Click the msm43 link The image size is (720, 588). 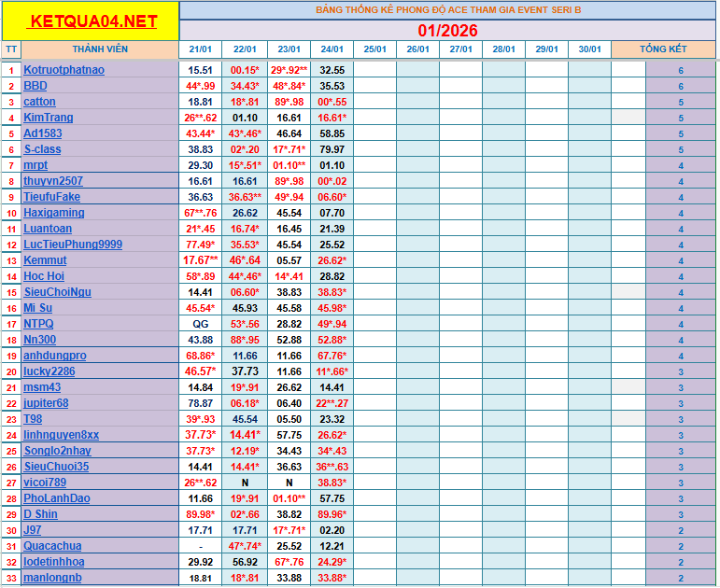tap(42, 387)
